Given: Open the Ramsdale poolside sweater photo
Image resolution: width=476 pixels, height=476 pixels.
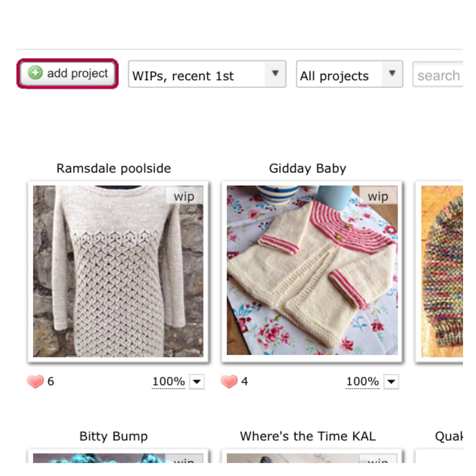Looking at the screenshot, I should coord(118,271).
